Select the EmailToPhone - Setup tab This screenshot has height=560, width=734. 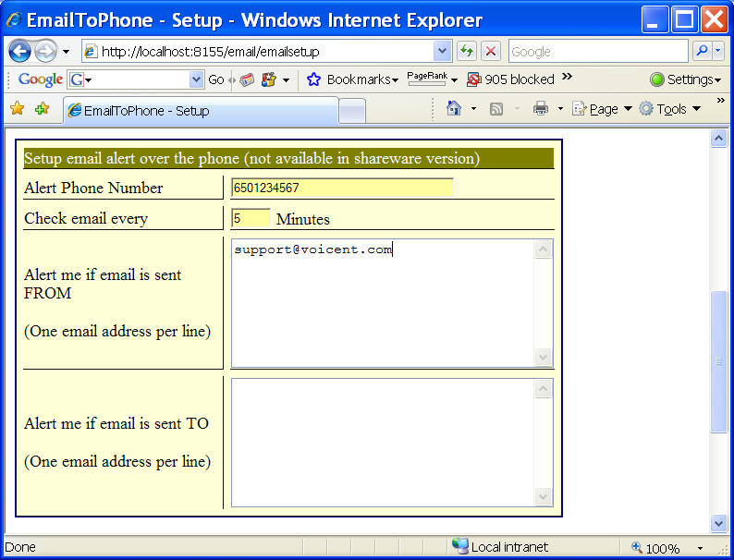(199, 111)
